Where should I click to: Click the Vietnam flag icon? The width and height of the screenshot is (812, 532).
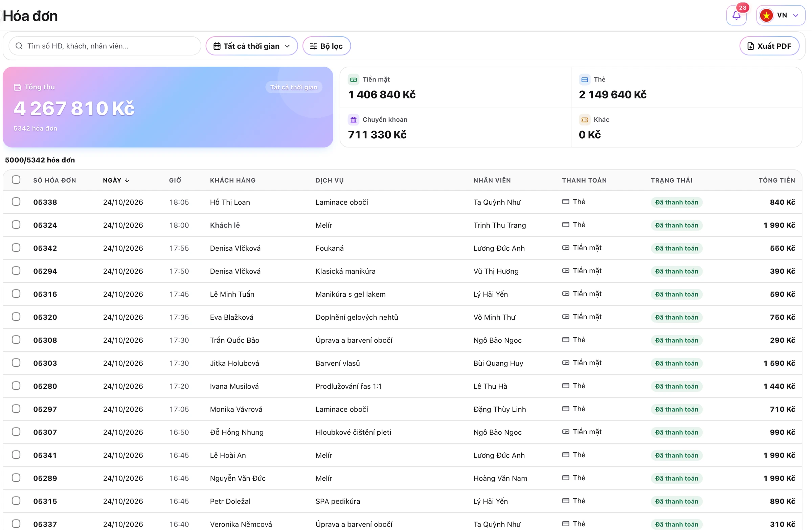click(x=767, y=15)
